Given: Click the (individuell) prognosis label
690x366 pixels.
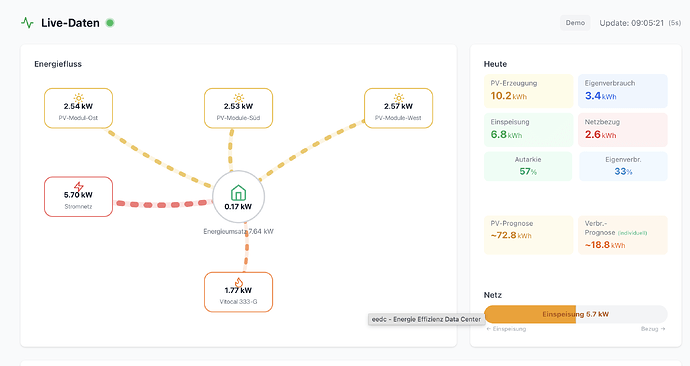Looking at the screenshot, I should (x=632, y=233).
